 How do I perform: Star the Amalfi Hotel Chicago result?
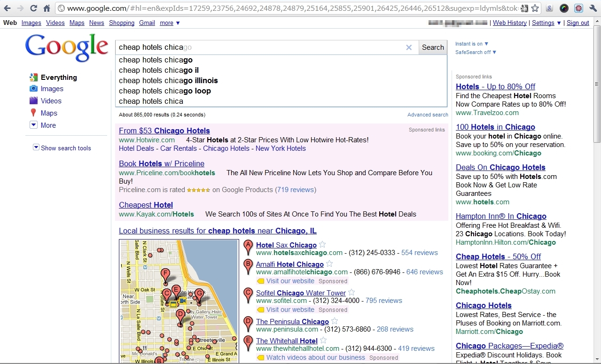point(329,263)
